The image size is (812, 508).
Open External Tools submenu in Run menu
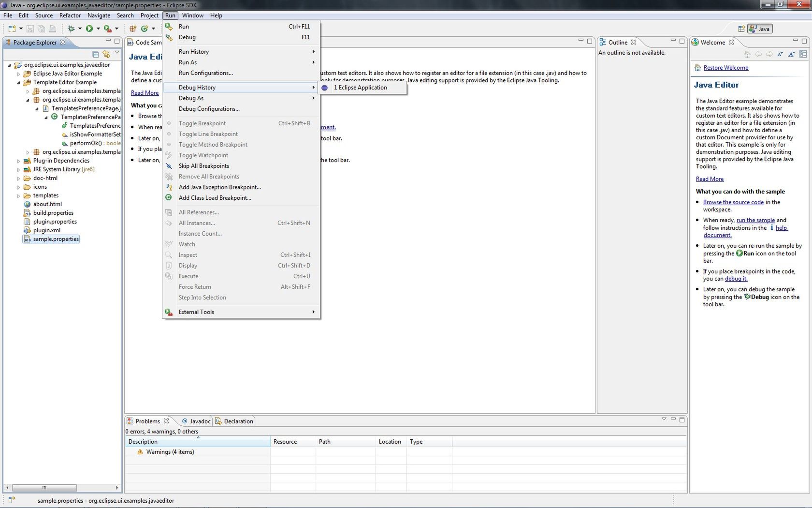(x=241, y=312)
